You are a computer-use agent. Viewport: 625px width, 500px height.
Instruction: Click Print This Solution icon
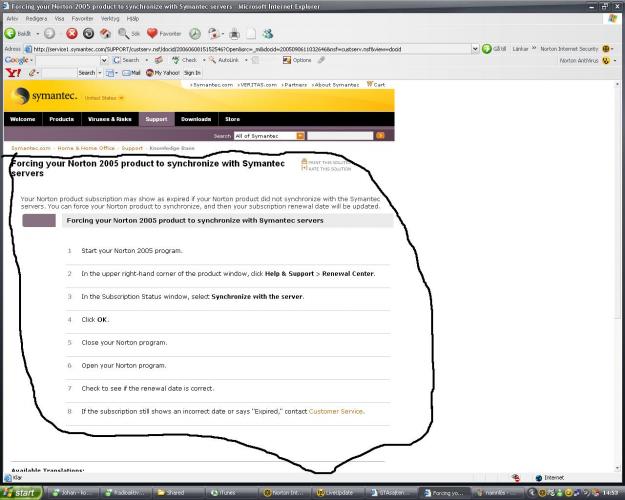[305, 162]
